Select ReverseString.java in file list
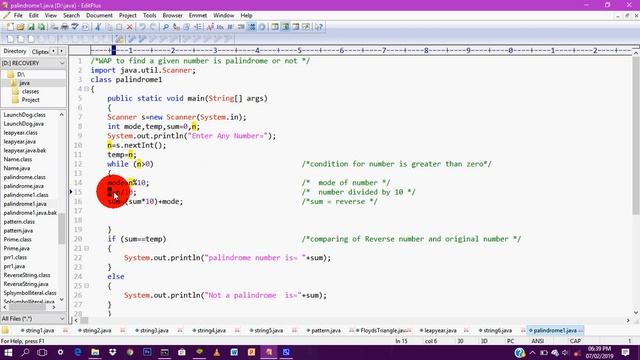Image resolution: width=640 pixels, height=360 pixels. click(26, 284)
